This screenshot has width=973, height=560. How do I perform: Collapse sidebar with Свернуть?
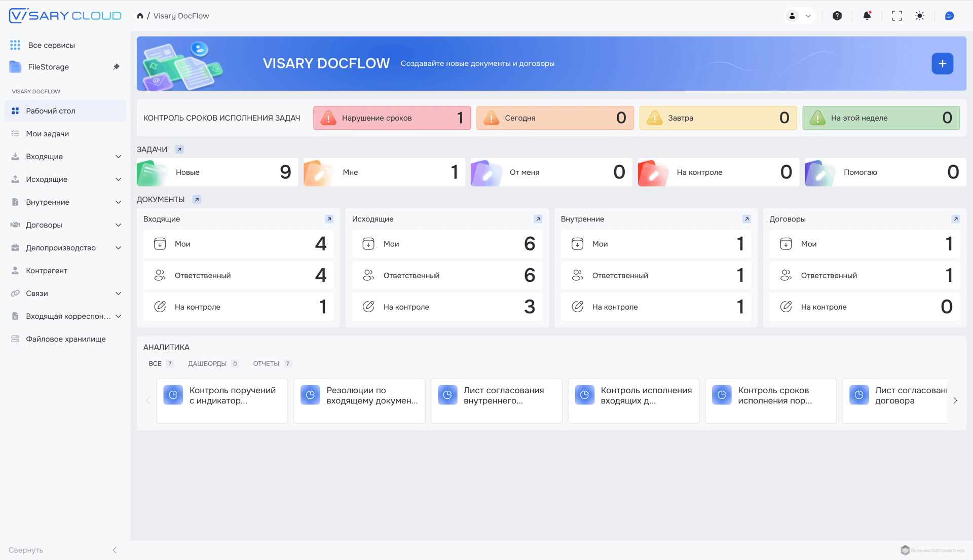click(26, 550)
